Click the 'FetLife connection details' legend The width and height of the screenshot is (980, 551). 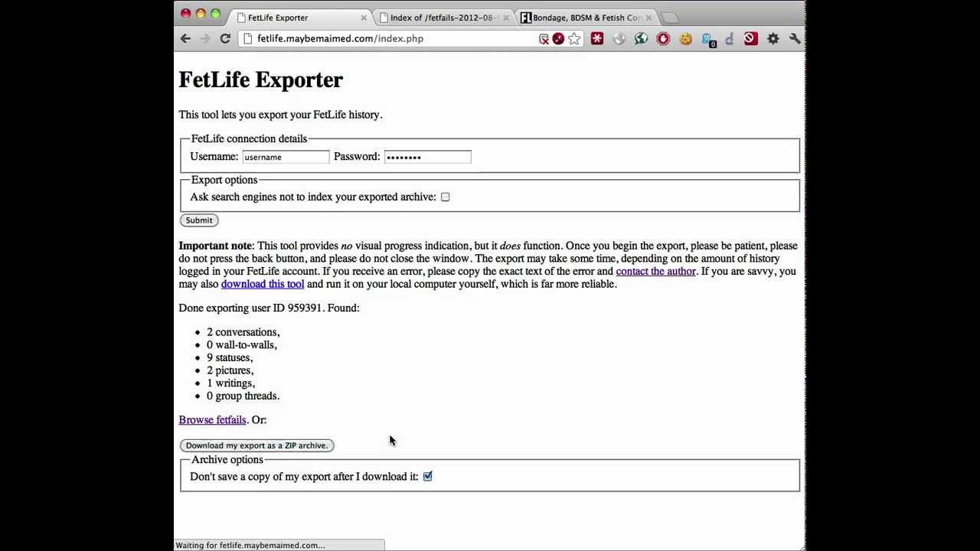click(249, 139)
